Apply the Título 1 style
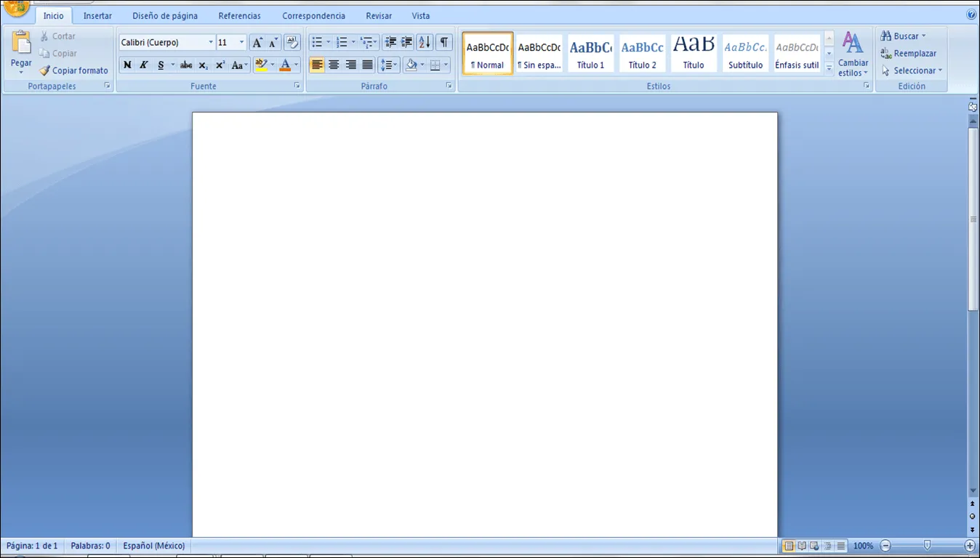 (x=590, y=53)
